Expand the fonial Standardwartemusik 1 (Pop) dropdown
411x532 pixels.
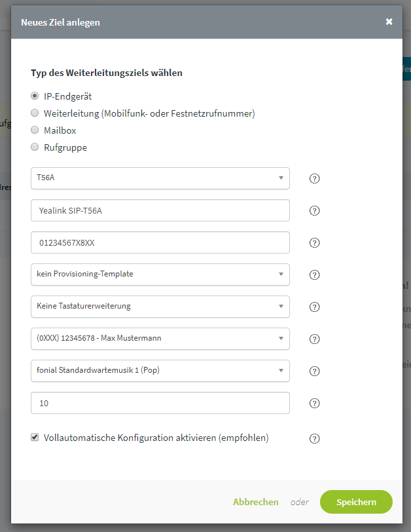click(x=160, y=371)
